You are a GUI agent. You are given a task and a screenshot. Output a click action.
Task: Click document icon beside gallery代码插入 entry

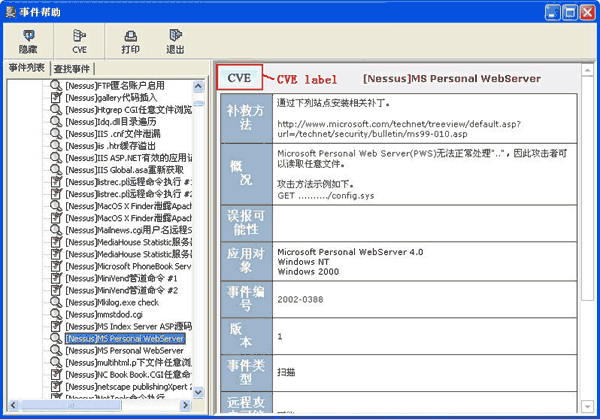57,100
